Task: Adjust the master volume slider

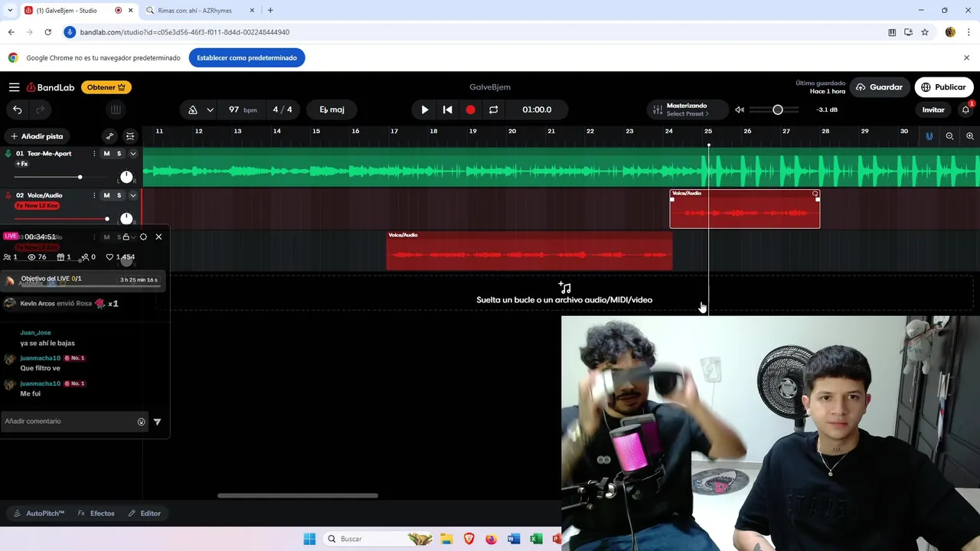Action: (774, 109)
